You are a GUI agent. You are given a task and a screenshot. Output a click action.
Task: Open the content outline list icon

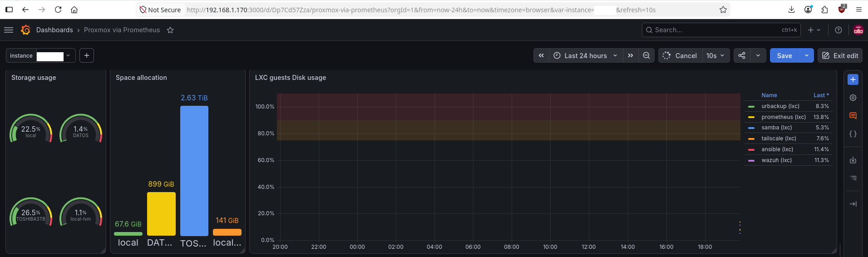[853, 178]
